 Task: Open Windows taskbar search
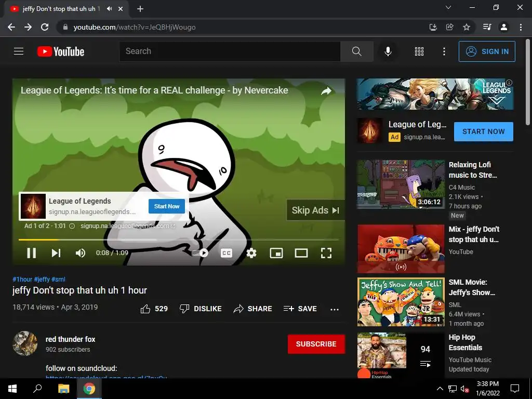37,389
